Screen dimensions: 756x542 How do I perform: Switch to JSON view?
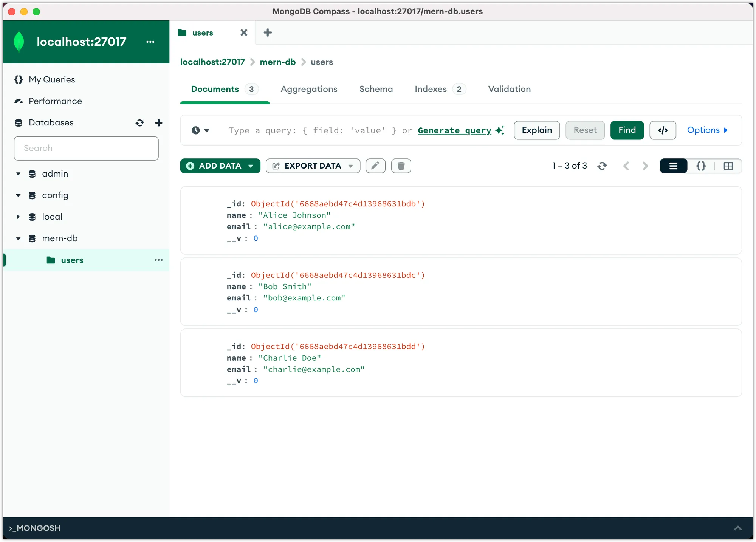click(701, 166)
